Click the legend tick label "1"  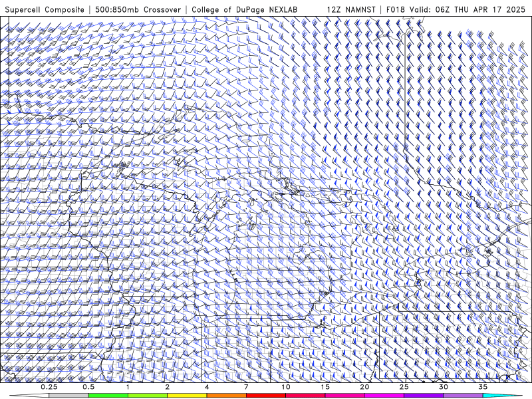click(x=128, y=387)
